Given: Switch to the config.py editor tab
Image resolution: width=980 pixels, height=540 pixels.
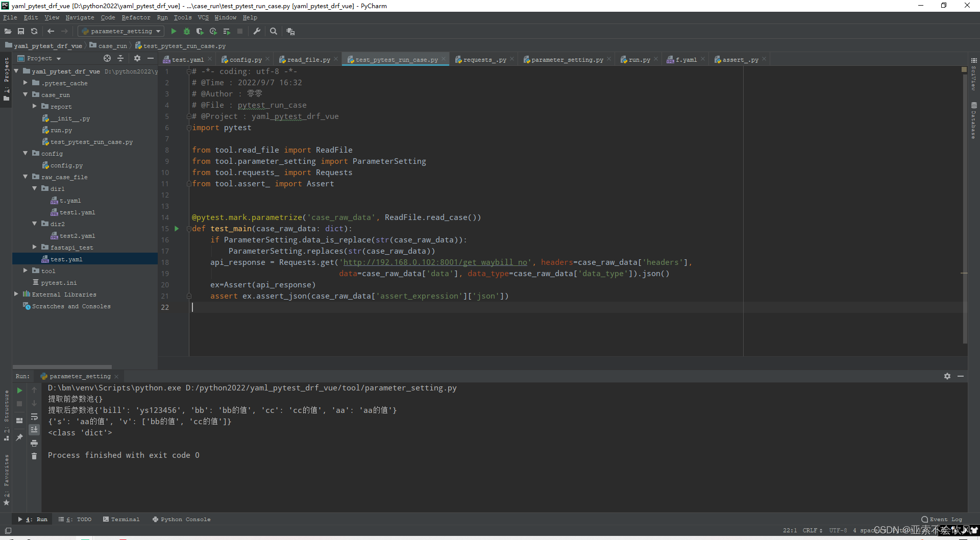Looking at the screenshot, I should [x=245, y=60].
